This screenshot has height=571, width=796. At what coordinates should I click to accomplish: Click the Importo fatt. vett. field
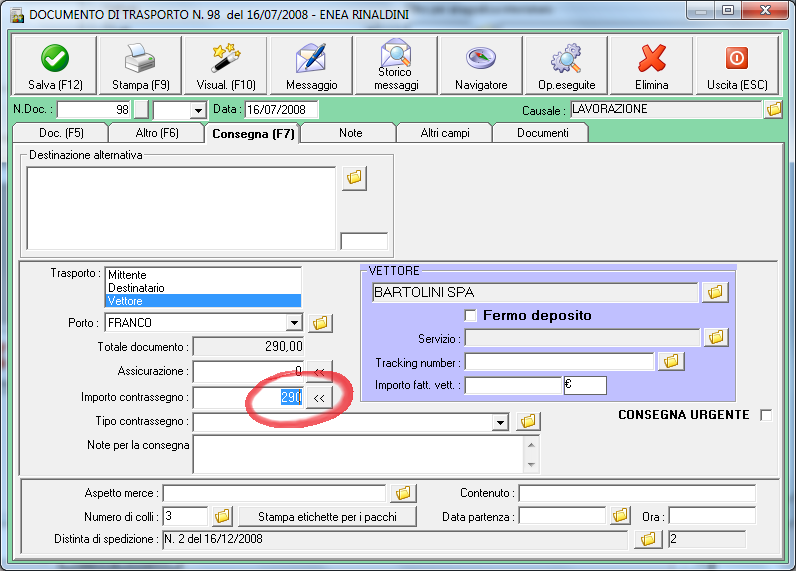[x=513, y=385]
